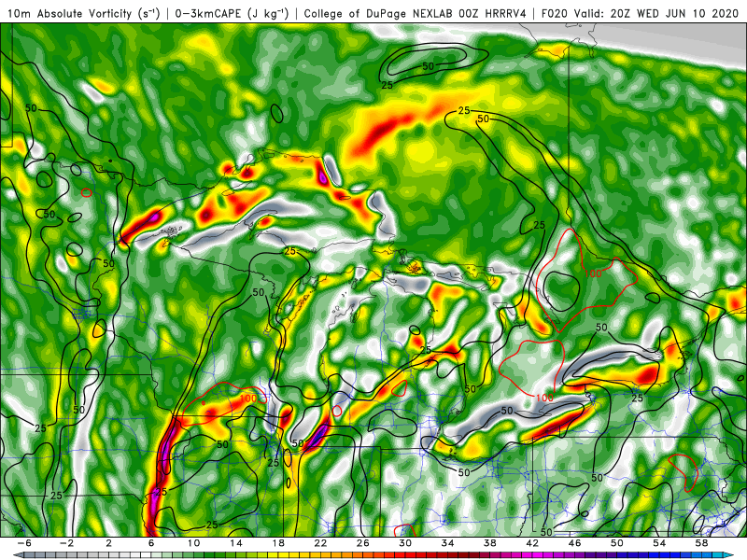Screen dimensions: 747x560
Task: Click the '10m Absolute Vorticity' title text
Action: [69, 13]
